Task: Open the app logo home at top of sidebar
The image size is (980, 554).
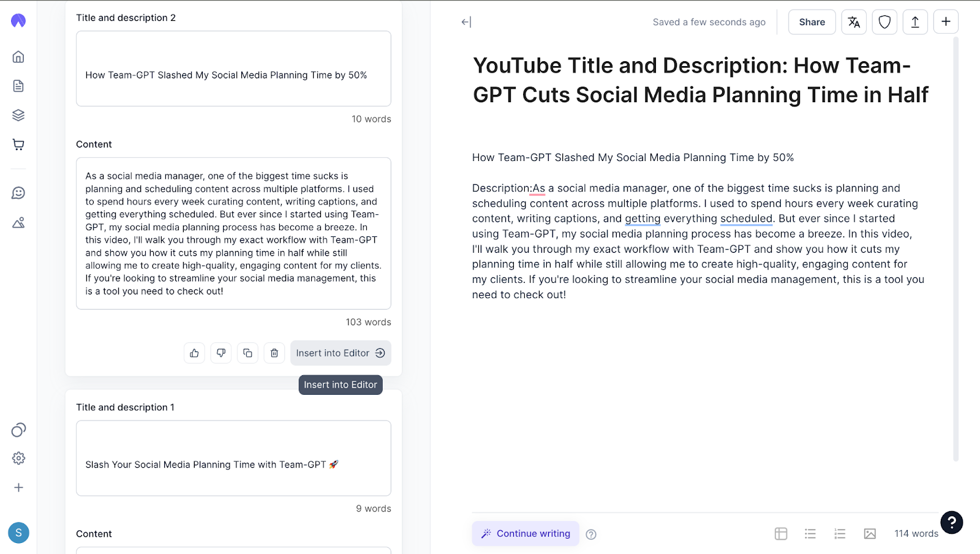Action: coord(18,21)
